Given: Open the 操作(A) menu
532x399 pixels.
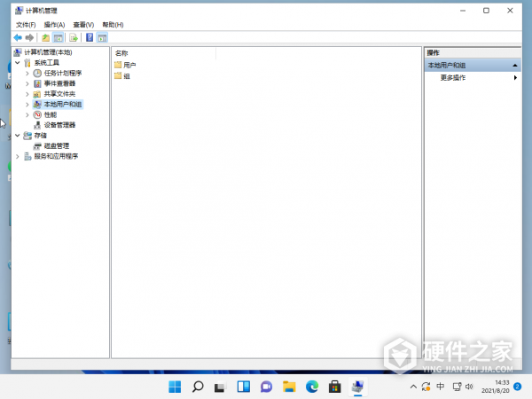Looking at the screenshot, I should click(54, 25).
